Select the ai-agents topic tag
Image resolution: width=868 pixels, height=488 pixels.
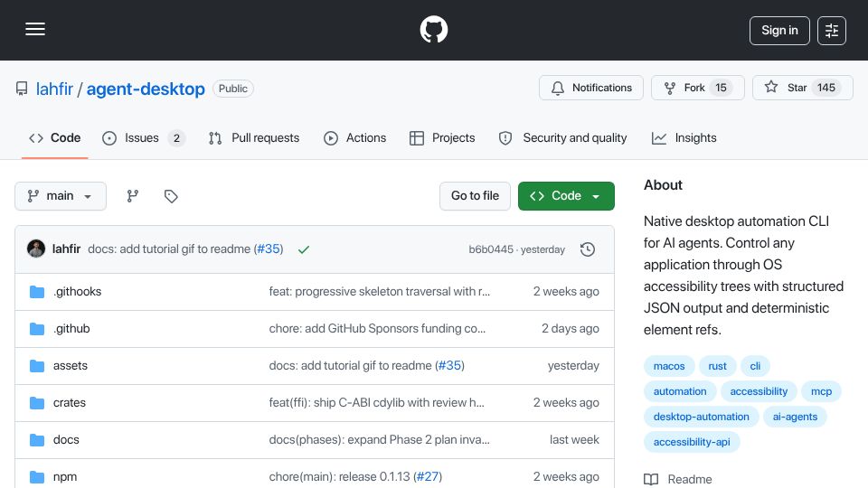pos(795,418)
